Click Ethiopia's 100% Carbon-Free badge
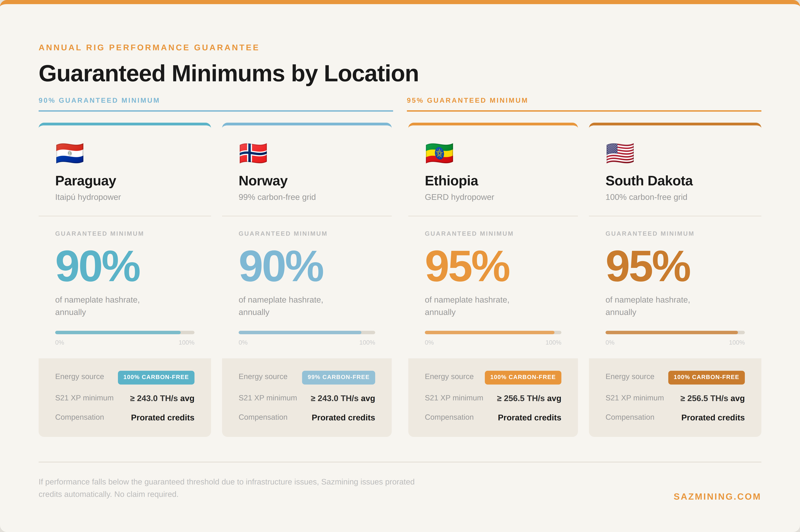 [523, 377]
